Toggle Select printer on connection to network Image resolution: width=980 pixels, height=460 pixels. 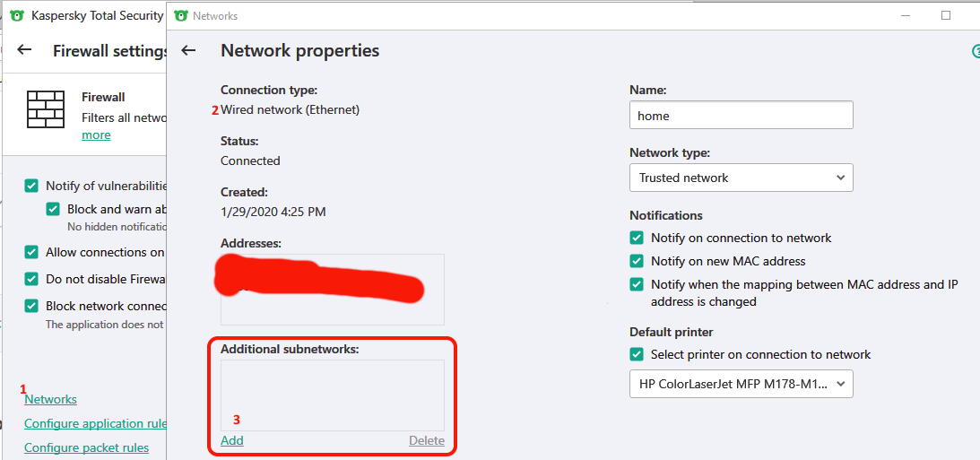[637, 354]
